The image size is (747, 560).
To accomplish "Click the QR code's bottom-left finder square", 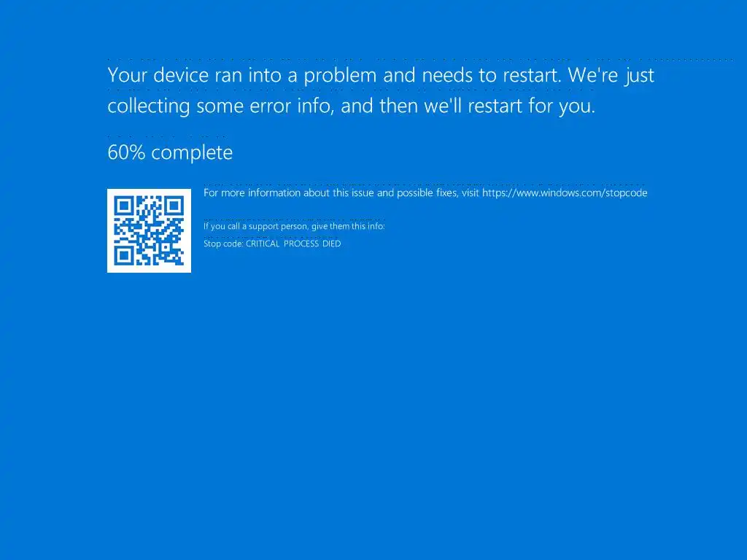I will 124,256.
